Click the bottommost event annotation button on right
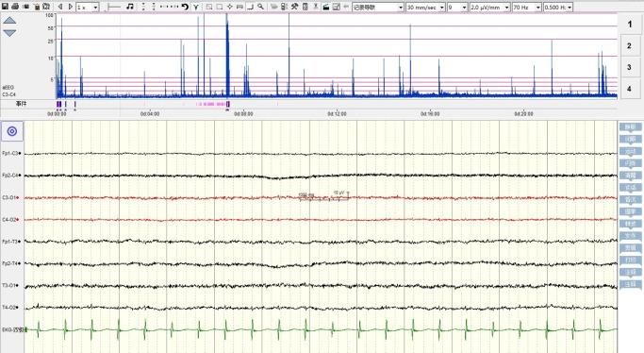 631,284
